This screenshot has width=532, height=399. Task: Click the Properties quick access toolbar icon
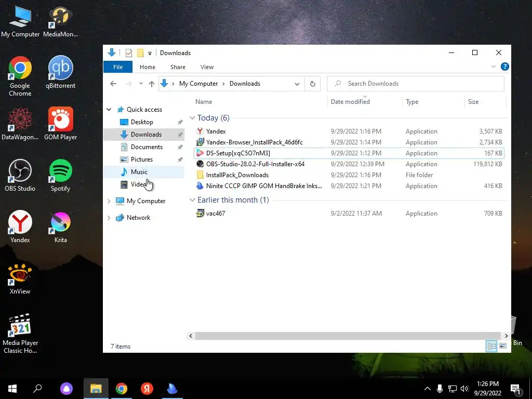(x=129, y=53)
